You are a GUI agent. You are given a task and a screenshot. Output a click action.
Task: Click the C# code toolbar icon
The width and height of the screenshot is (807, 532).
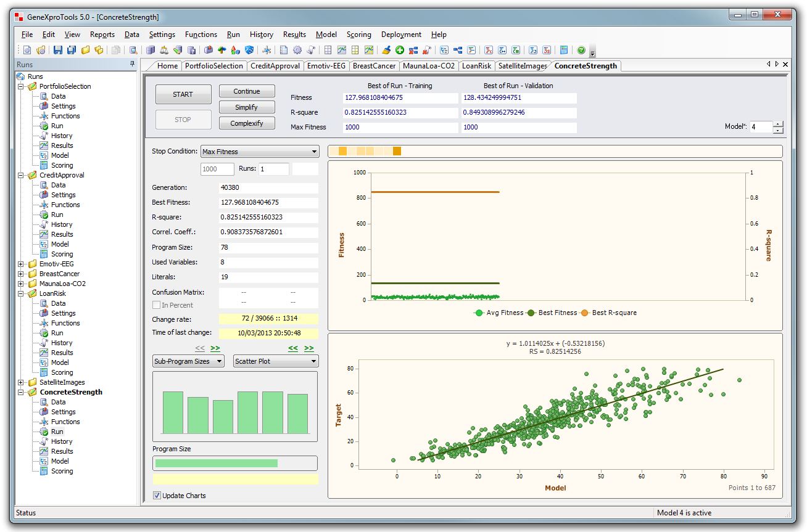click(516, 50)
